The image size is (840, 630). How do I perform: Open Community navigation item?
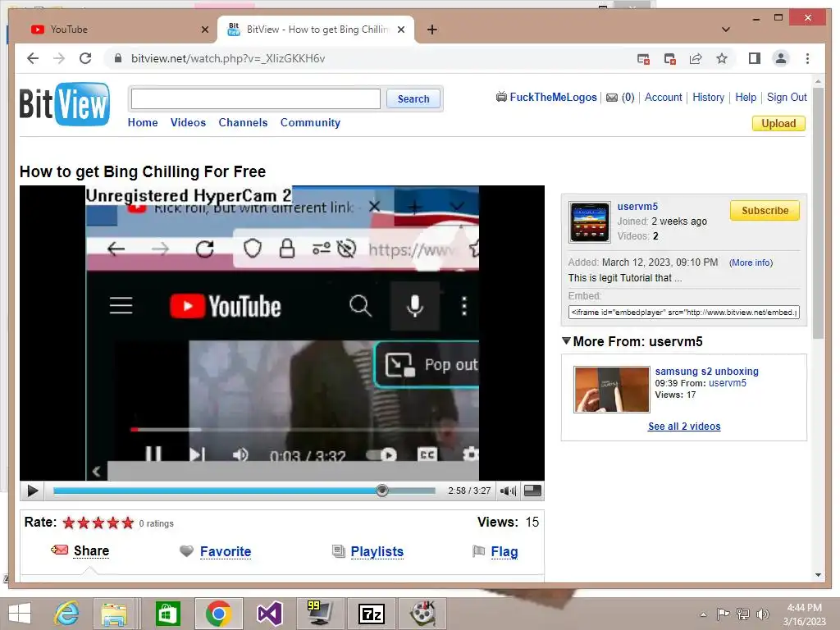310,122
